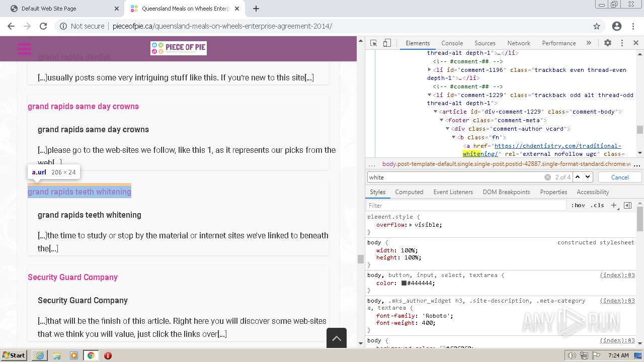Screen dimensions: 644x362
Task: Open the Computed styles tab
Action: click(x=409, y=192)
